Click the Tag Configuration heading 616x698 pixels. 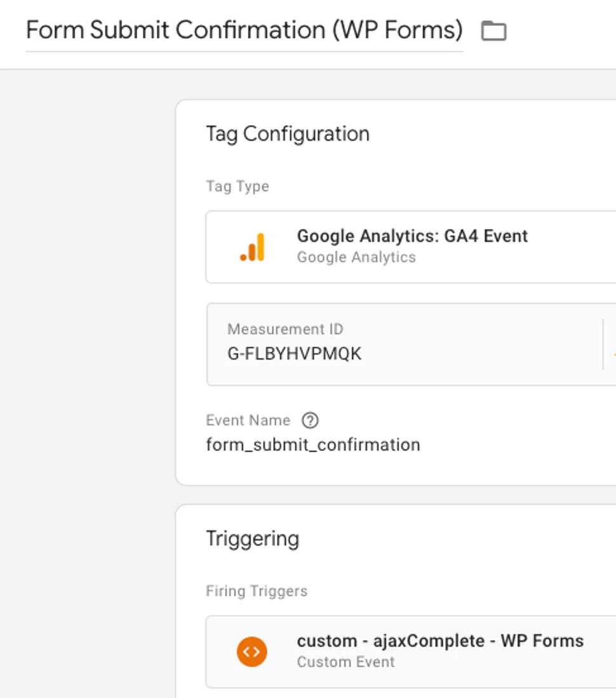click(288, 134)
